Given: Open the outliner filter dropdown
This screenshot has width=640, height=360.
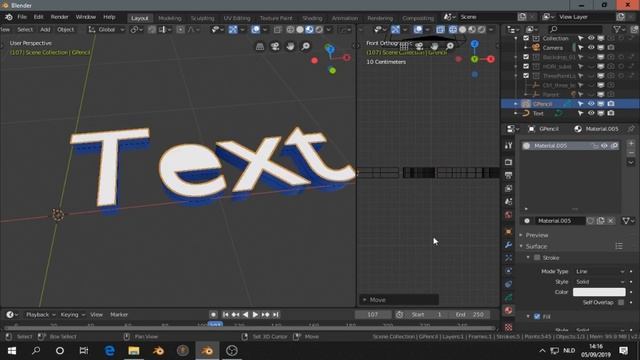Looking at the screenshot, I should (619, 29).
